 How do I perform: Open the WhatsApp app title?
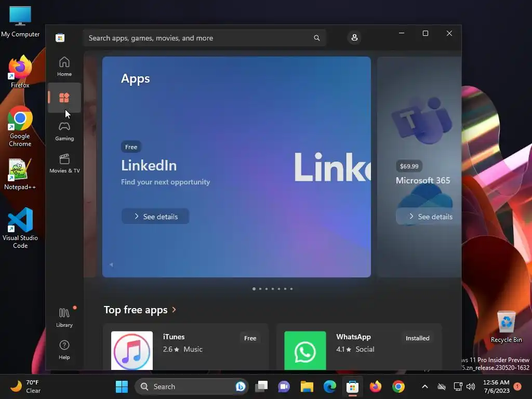tap(353, 337)
